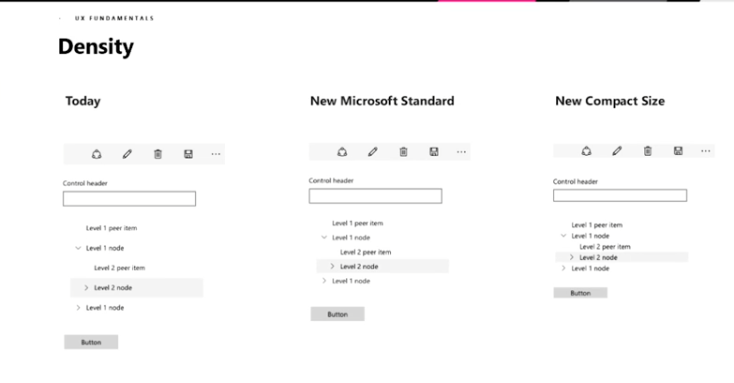Expand the Level 2 node chevron in Microsoft Standard tree
734x383 pixels.
(x=332, y=266)
